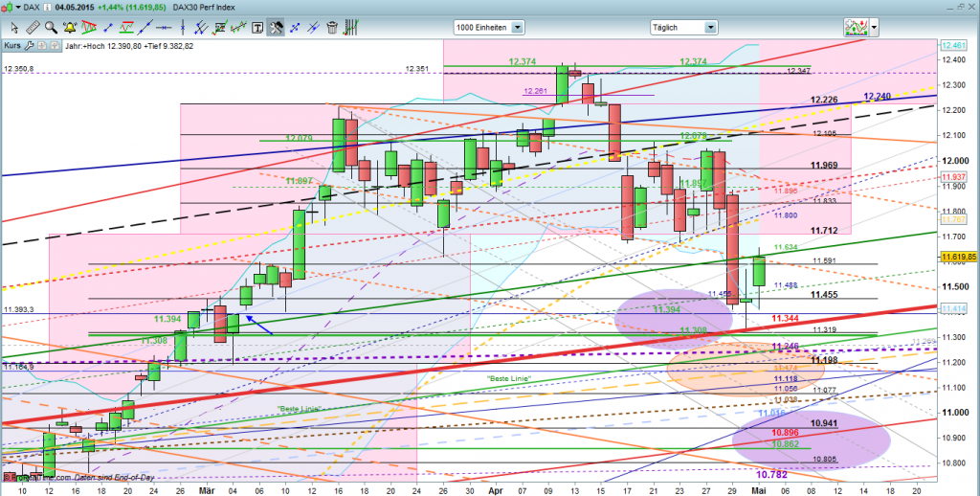The height and width of the screenshot is (496, 980).
Task: Open the Täglich timeframe dropdown
Action: 683,28
